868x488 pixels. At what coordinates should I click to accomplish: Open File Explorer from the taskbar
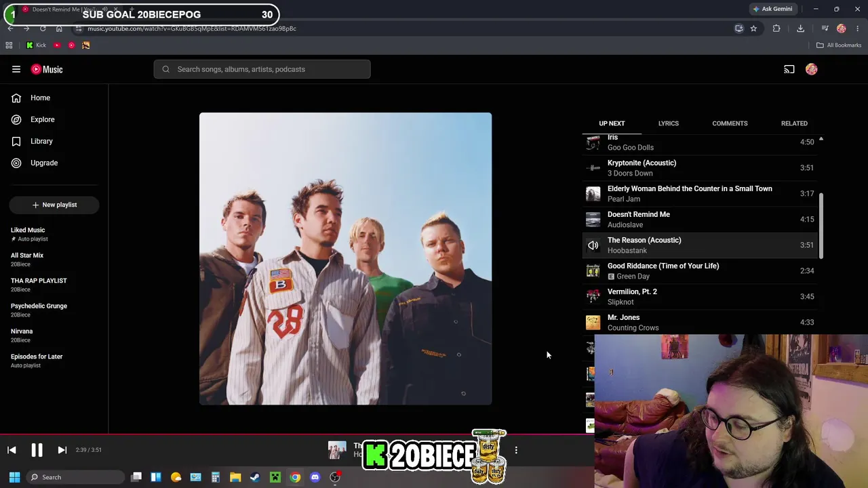click(x=235, y=477)
